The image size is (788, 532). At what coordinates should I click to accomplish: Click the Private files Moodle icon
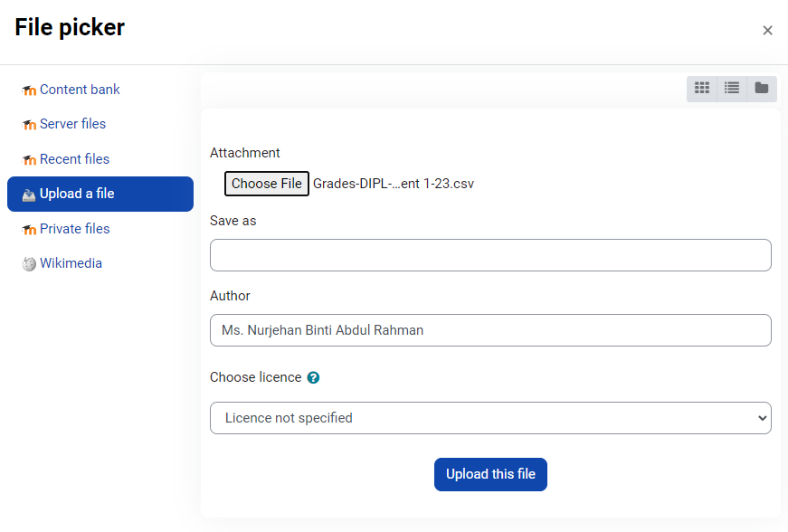29,230
